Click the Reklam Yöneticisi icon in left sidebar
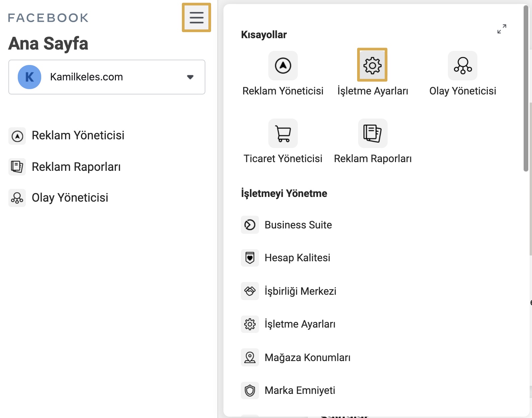The image size is (532, 418). [x=17, y=136]
